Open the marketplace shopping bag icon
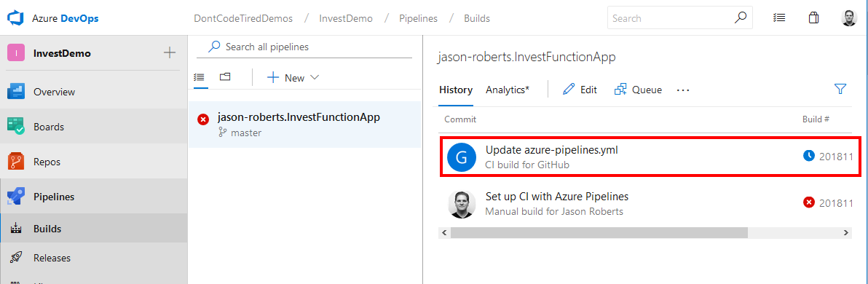 pos(813,17)
